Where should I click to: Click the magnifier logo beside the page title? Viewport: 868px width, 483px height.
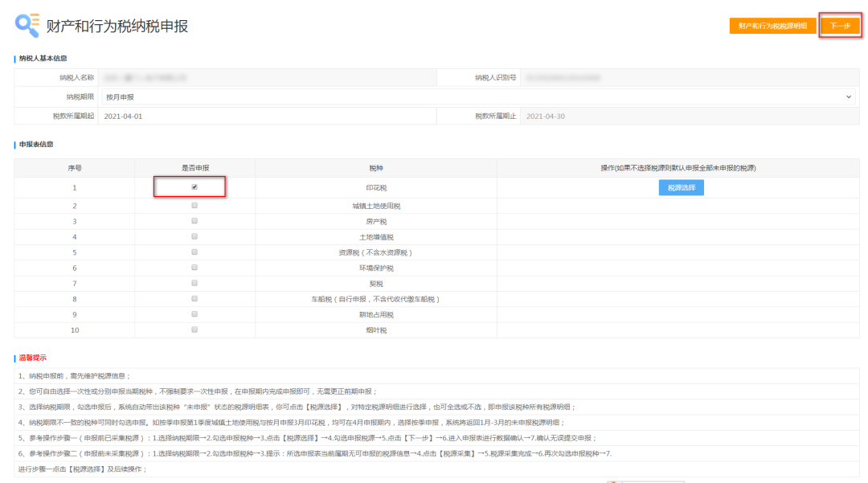[x=27, y=25]
